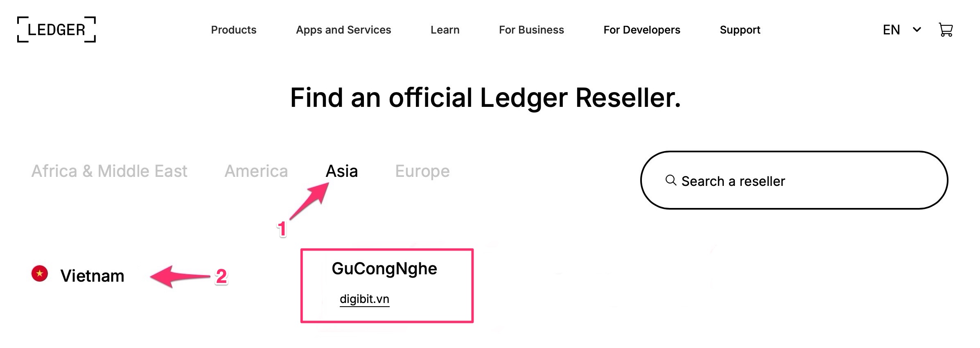Click the Search a reseller field
The width and height of the screenshot is (980, 348).
click(x=794, y=180)
